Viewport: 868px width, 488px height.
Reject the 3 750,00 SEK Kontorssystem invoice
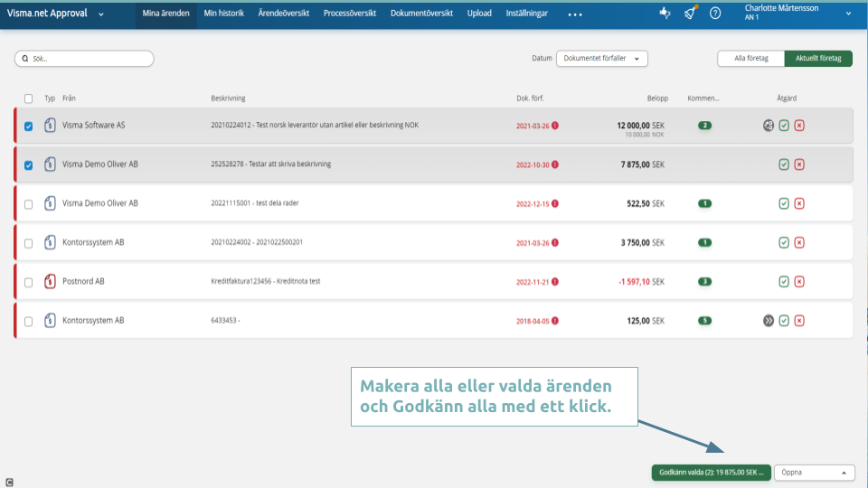(799, 242)
